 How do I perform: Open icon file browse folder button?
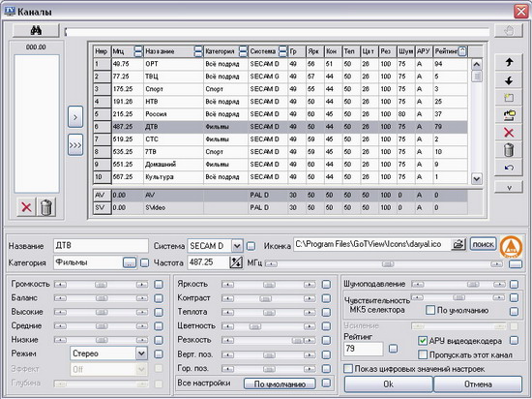458,244
